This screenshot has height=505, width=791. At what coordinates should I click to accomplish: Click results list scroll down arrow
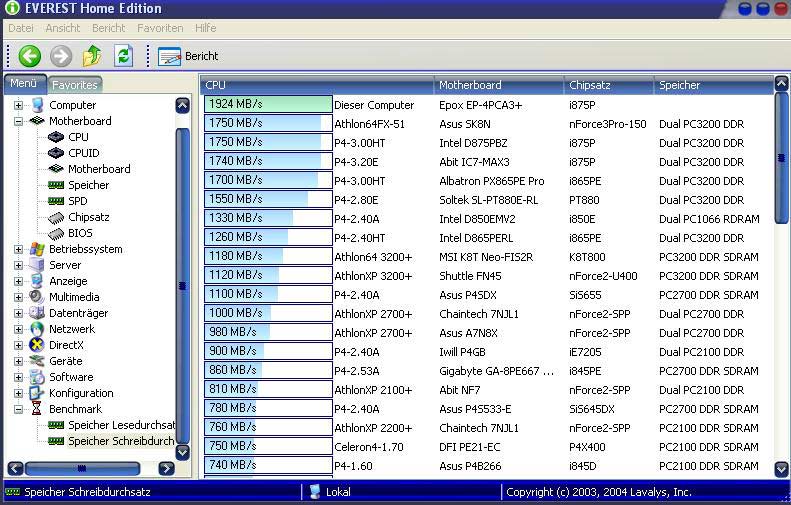point(781,469)
